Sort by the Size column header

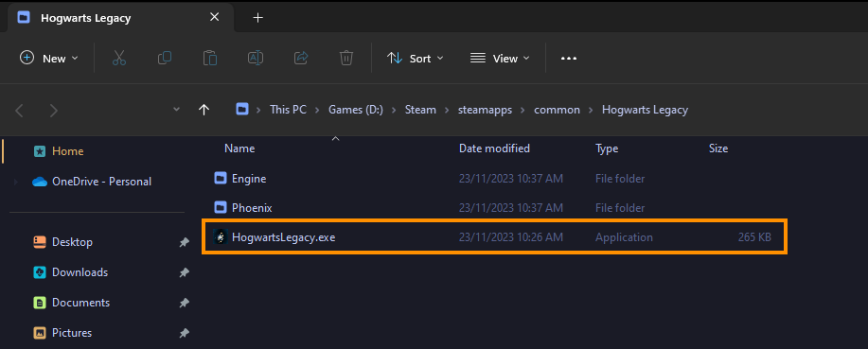(718, 148)
